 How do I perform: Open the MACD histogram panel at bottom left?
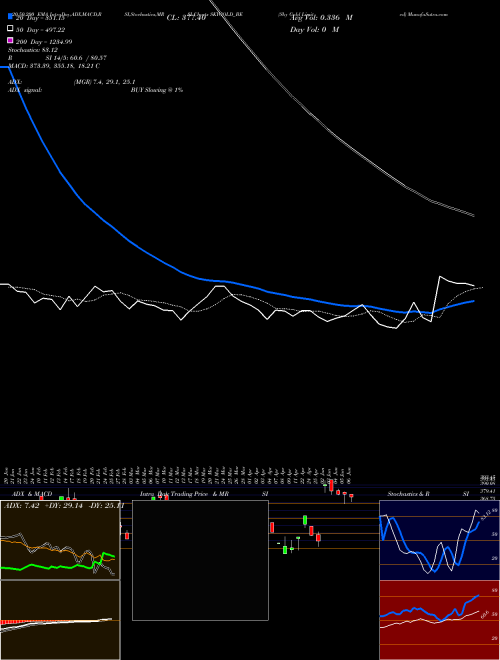tap(60, 620)
